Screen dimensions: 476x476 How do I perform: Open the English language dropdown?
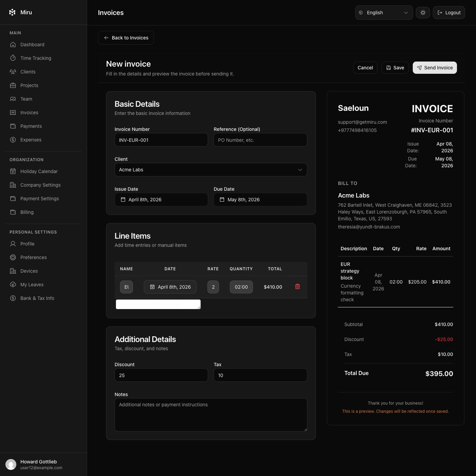coord(384,12)
